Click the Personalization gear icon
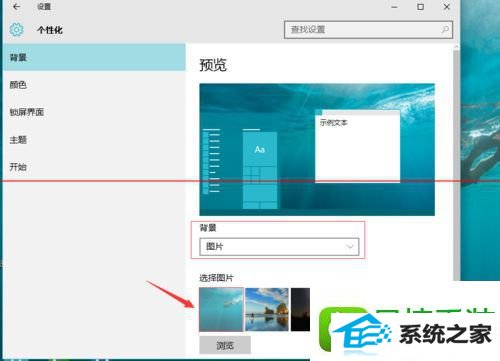The width and height of the screenshot is (500, 361). pyautogui.click(x=16, y=30)
